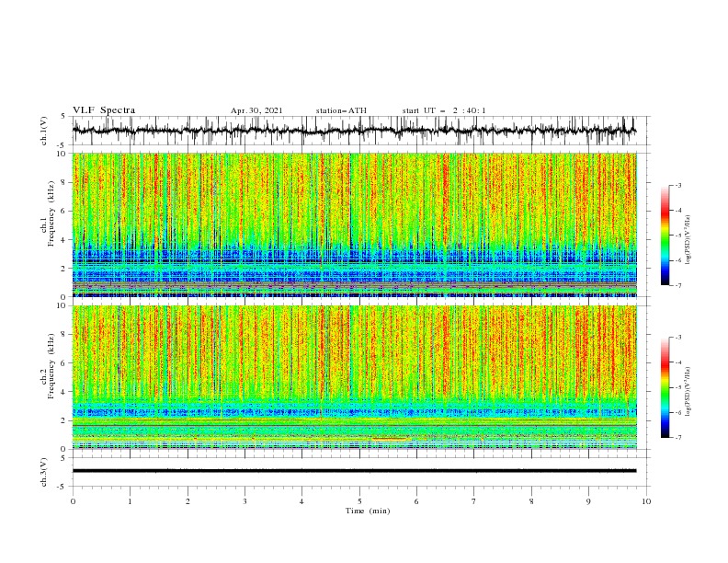Click the time axis tick label "10"

pos(646,501)
